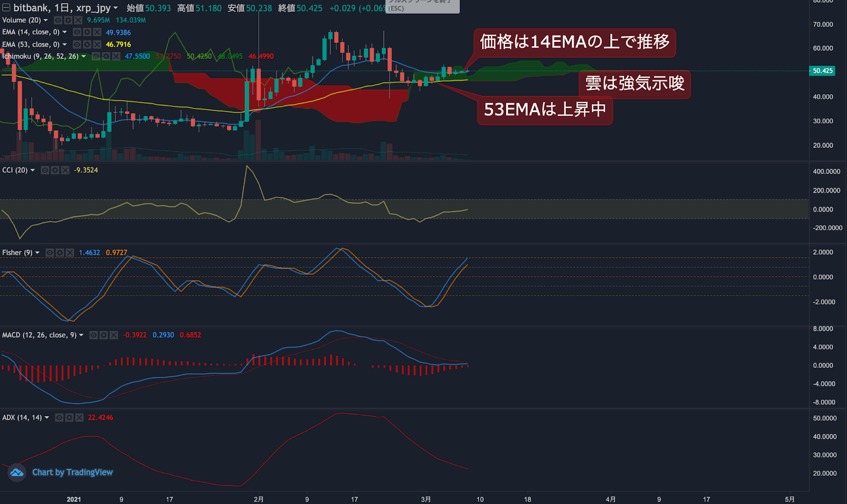
Task: Expand the Ichimoku (9, 26, 52, 26) dropdown
Action: click(84, 56)
